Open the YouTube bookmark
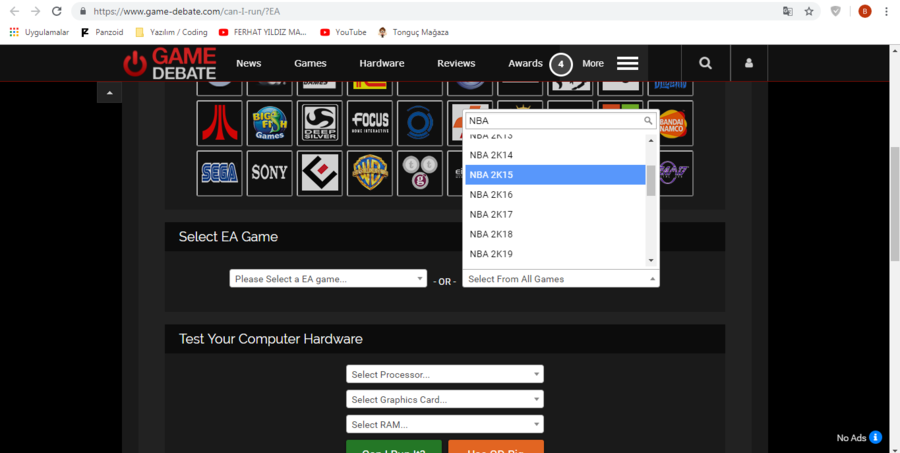The height and width of the screenshot is (453, 900). pyautogui.click(x=343, y=32)
